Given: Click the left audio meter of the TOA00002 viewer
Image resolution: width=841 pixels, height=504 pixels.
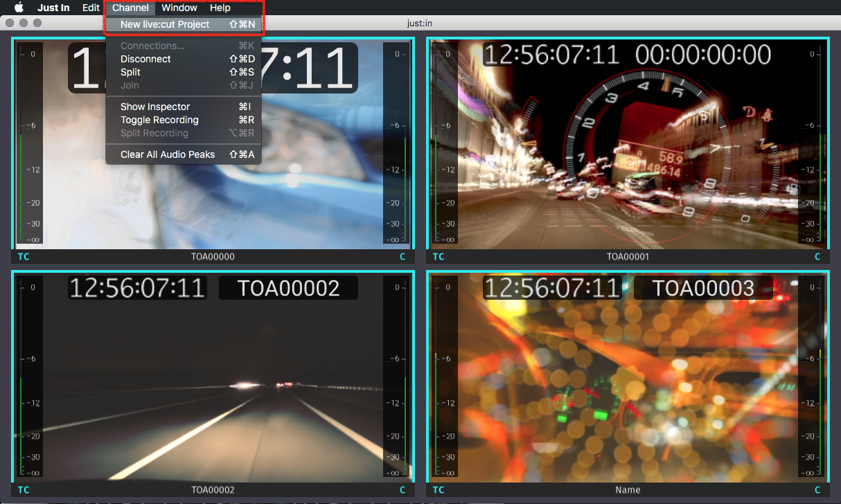Looking at the screenshot, I should 29,377.
